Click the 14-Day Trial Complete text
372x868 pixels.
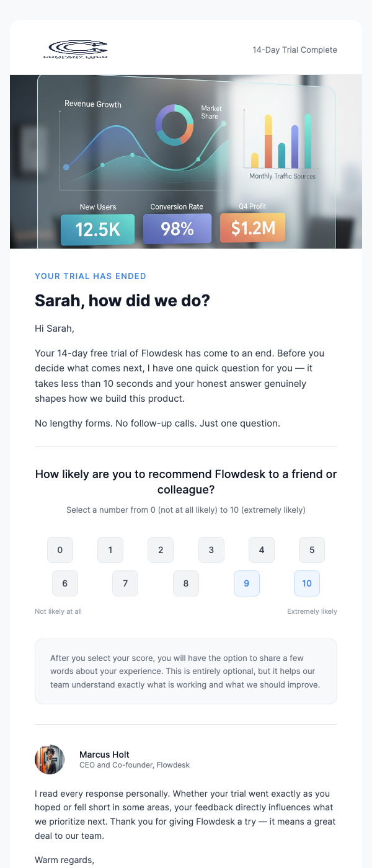(x=294, y=50)
